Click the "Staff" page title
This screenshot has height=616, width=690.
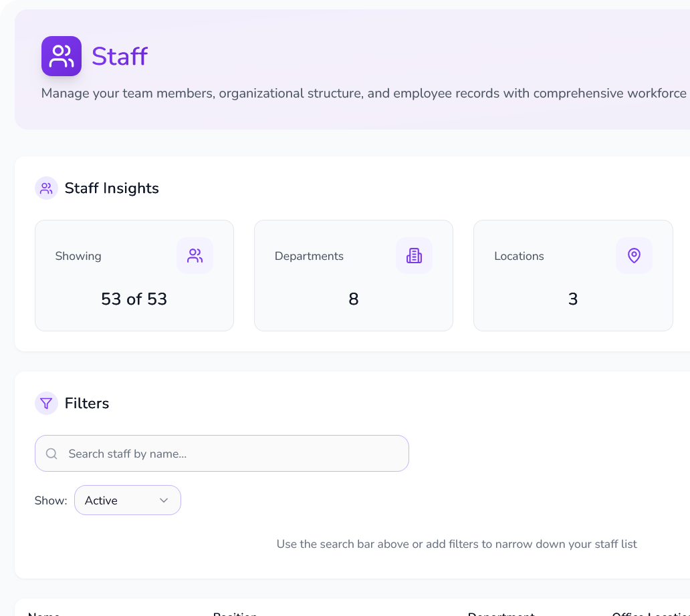(120, 56)
